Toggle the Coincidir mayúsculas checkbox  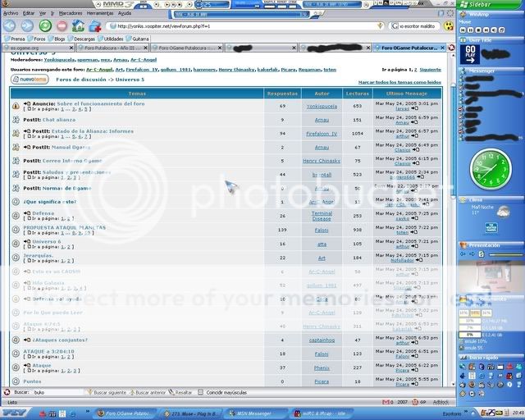point(200,392)
